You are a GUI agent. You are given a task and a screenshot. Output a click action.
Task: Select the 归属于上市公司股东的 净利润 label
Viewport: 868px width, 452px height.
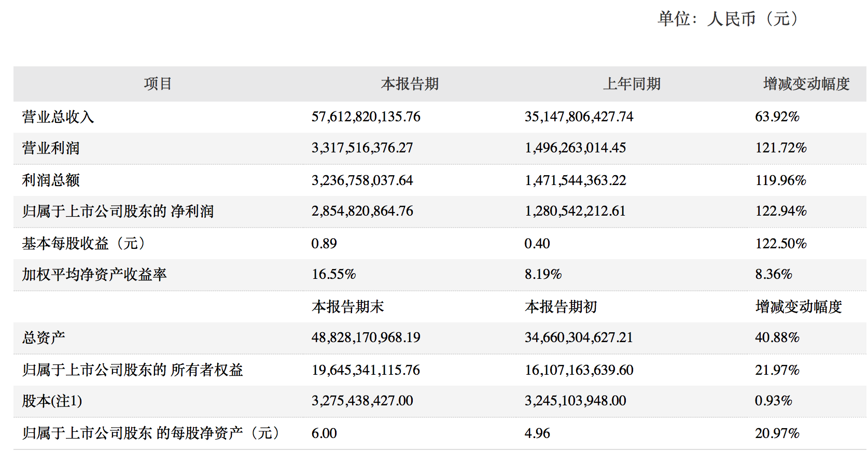coord(118,211)
